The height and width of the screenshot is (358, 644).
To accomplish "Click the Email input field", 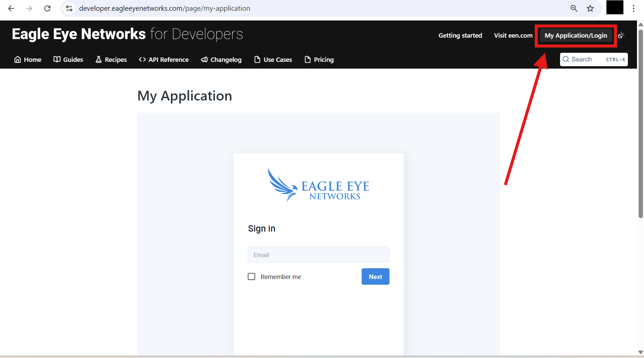I will pyautogui.click(x=318, y=255).
